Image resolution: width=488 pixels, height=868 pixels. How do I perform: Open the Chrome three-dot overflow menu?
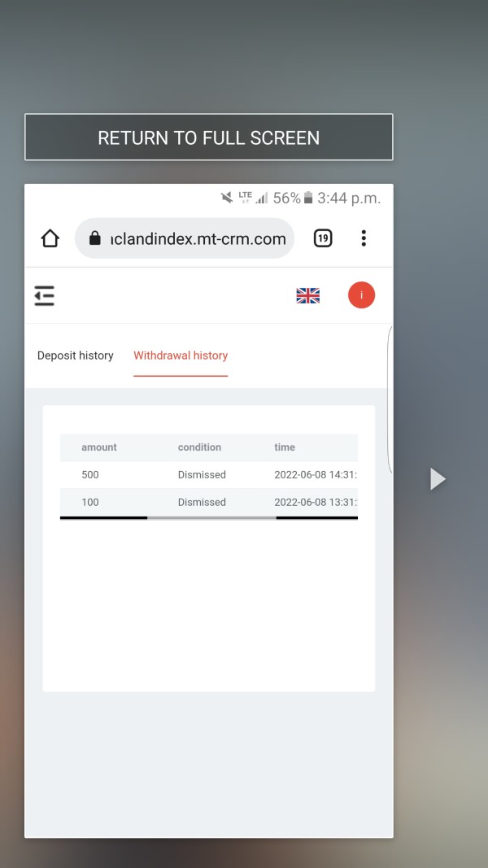[364, 238]
